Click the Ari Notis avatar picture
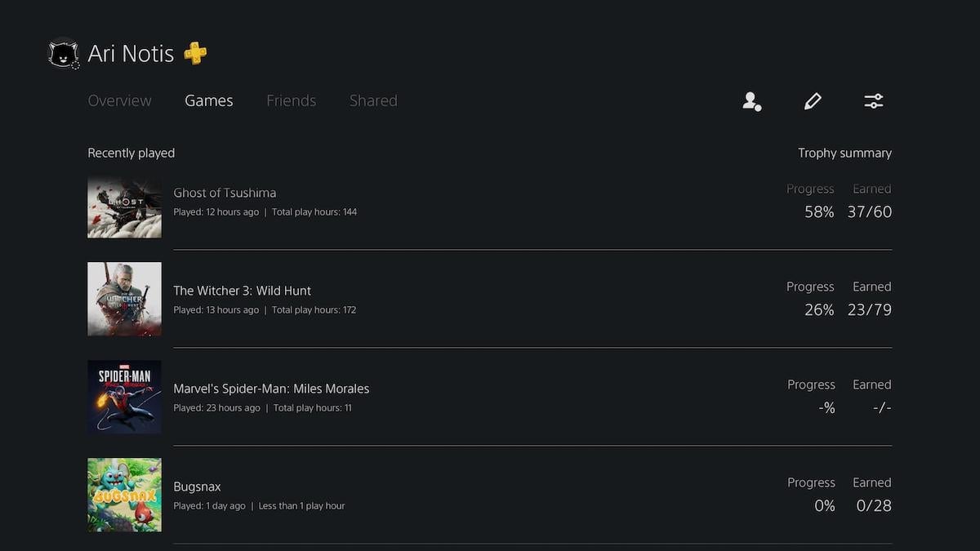The height and width of the screenshot is (551, 980). 63,53
